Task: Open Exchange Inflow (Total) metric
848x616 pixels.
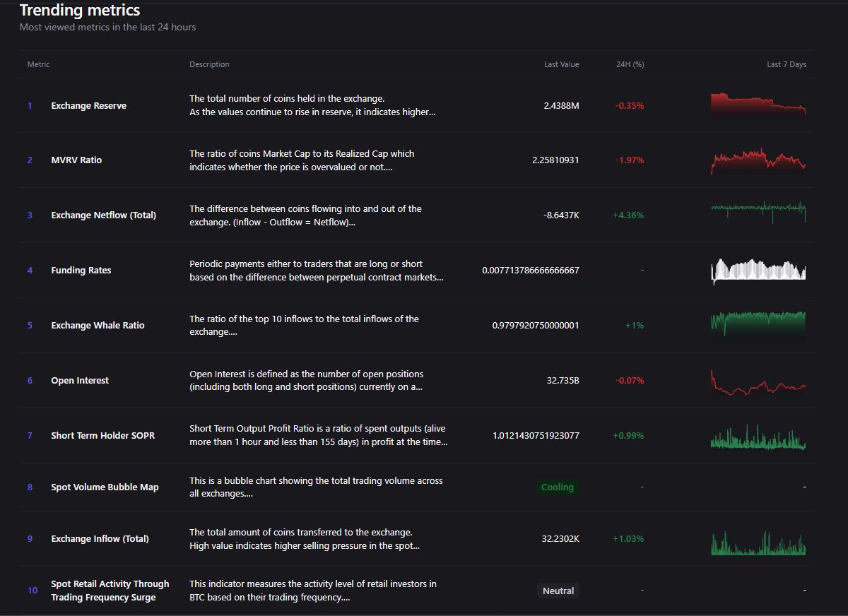Action: 100,539
